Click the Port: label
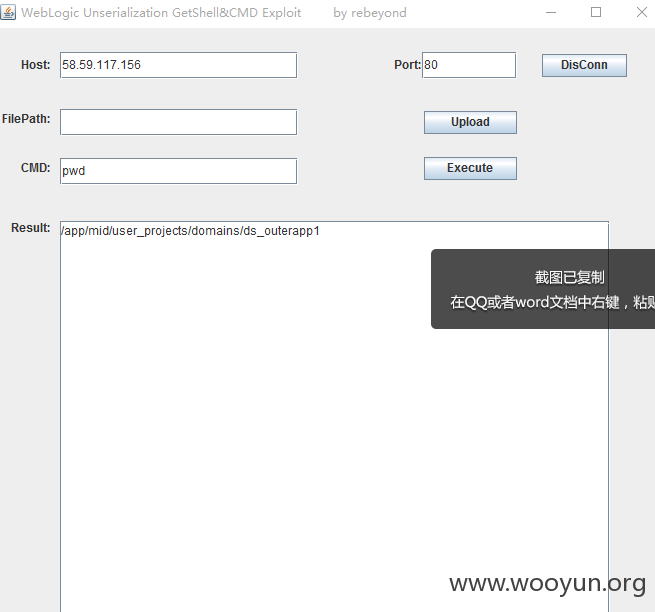The image size is (655, 612). pyautogui.click(x=407, y=65)
